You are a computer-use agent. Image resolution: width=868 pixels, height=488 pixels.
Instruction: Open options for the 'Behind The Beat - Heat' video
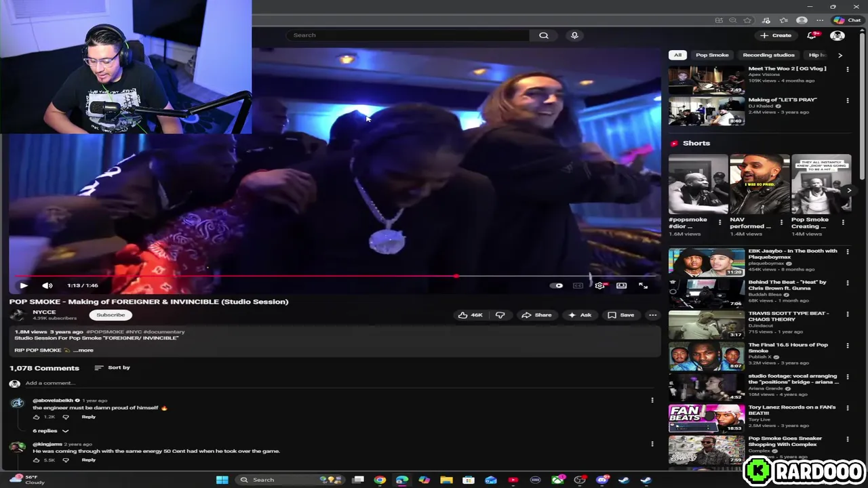(847, 283)
